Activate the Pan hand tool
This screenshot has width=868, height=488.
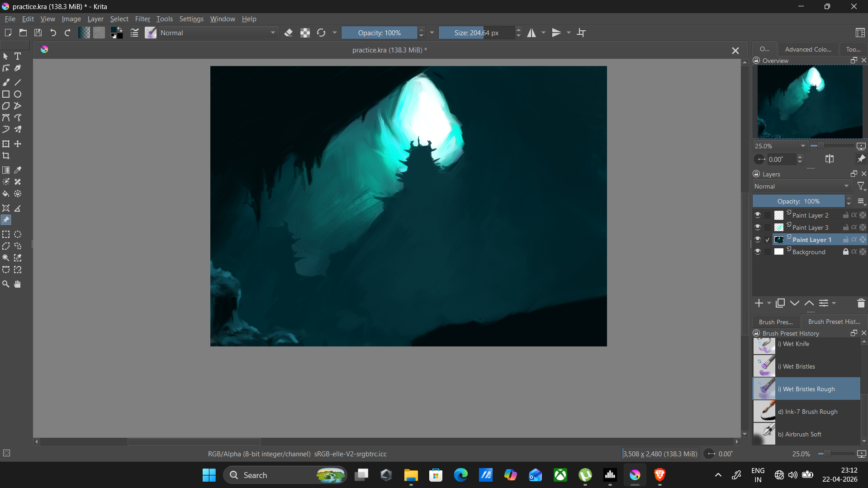click(18, 284)
